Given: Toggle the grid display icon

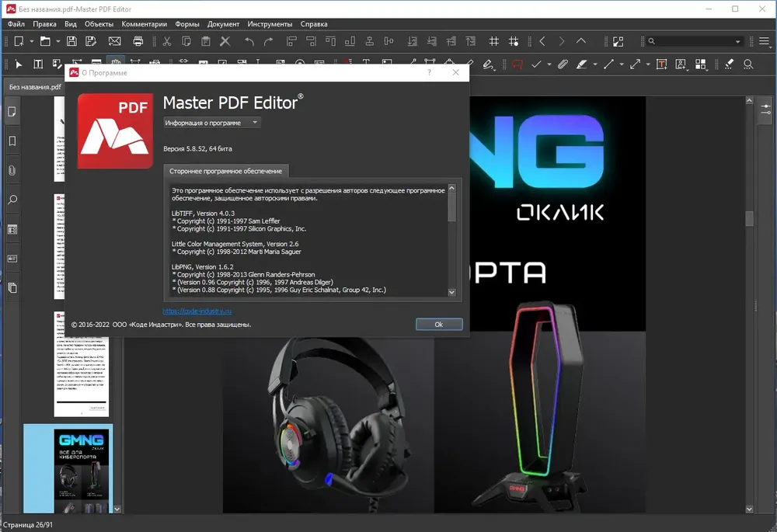Looking at the screenshot, I should 493,42.
